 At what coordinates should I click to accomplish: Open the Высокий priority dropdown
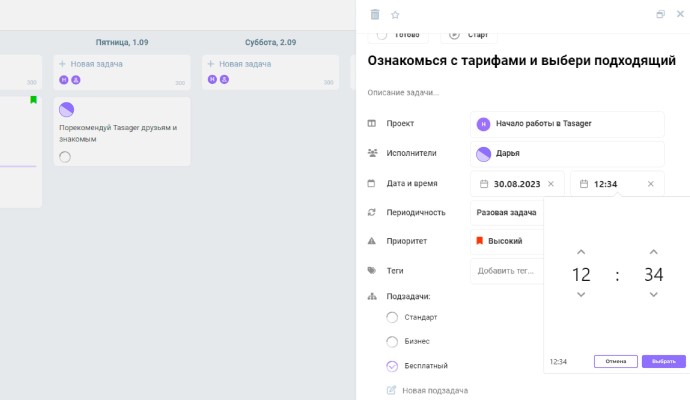506,241
